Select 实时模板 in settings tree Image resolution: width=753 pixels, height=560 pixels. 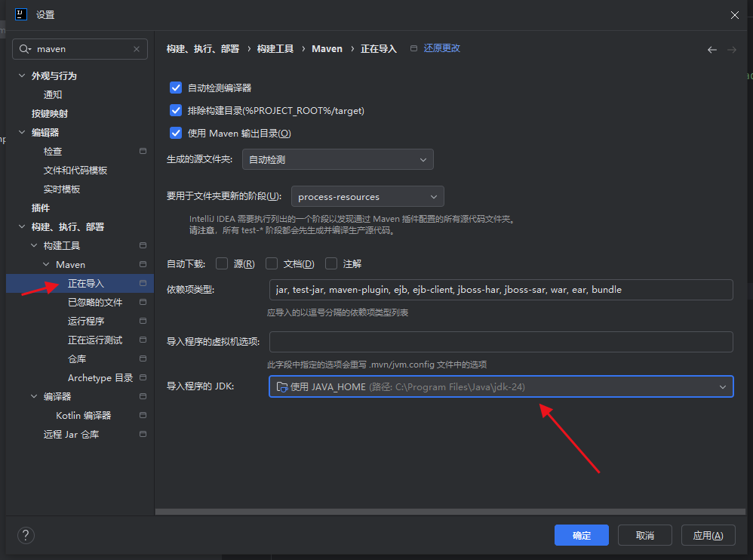tap(62, 189)
